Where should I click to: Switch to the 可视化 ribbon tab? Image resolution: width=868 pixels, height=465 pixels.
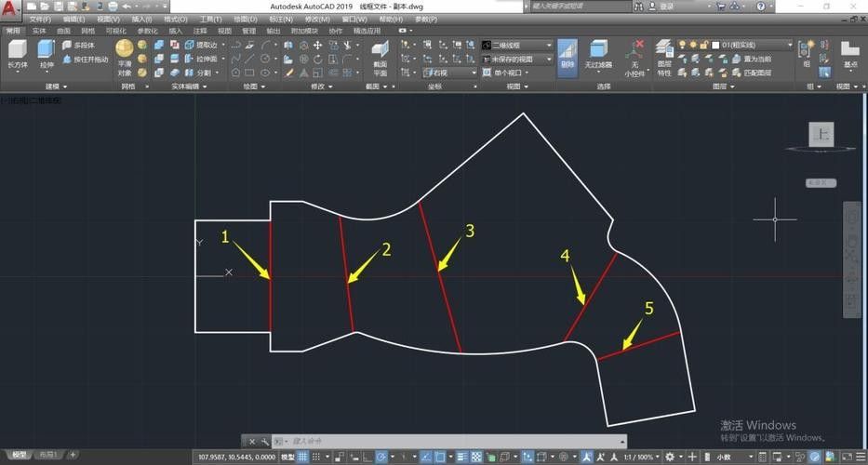click(x=115, y=31)
